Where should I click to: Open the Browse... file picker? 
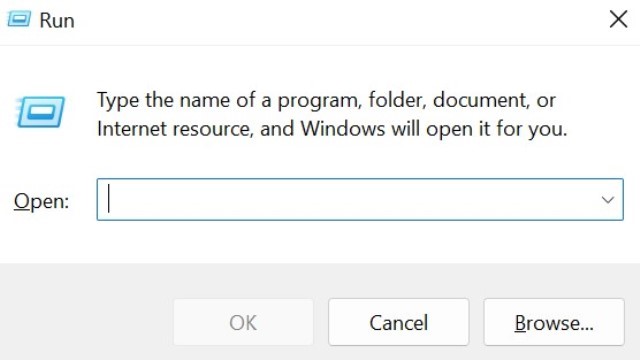(x=554, y=322)
